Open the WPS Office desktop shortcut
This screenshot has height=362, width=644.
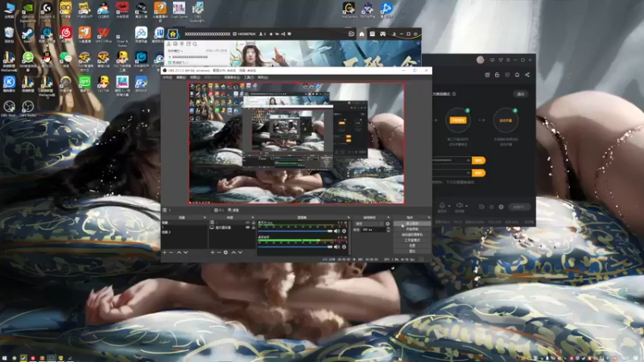pos(103,34)
